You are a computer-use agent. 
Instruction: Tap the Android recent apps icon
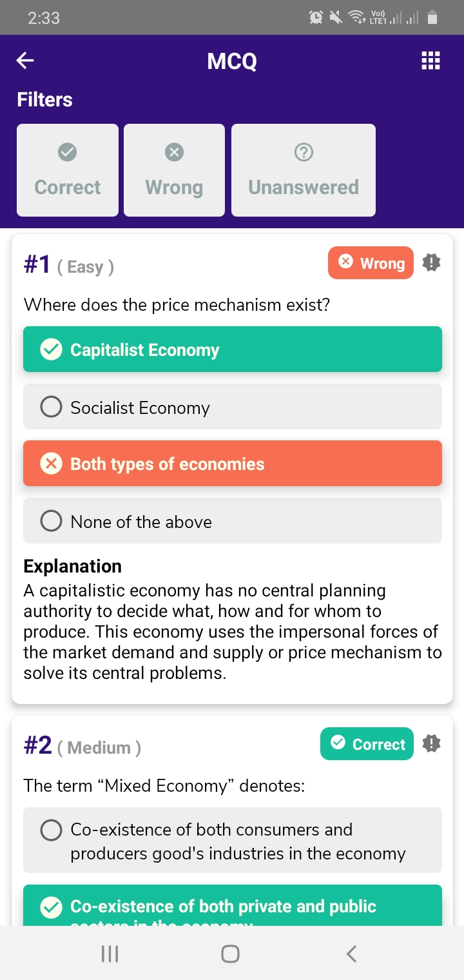(x=110, y=954)
